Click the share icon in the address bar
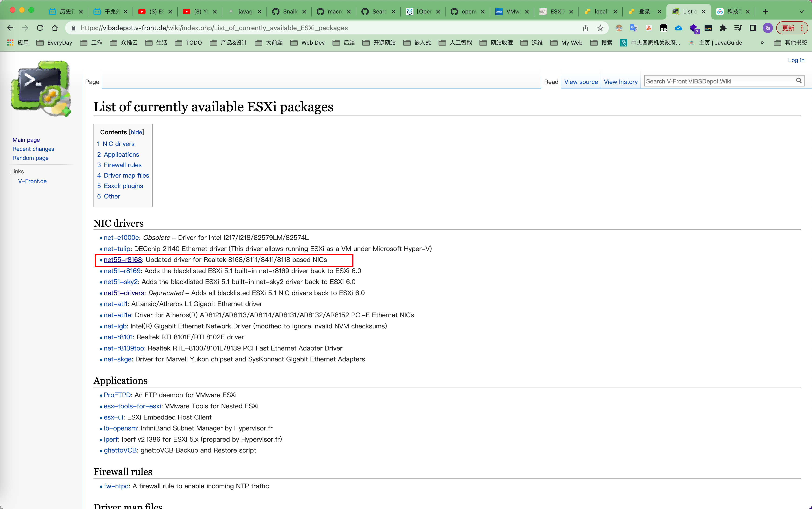Image resolution: width=812 pixels, height=509 pixels. tap(585, 28)
